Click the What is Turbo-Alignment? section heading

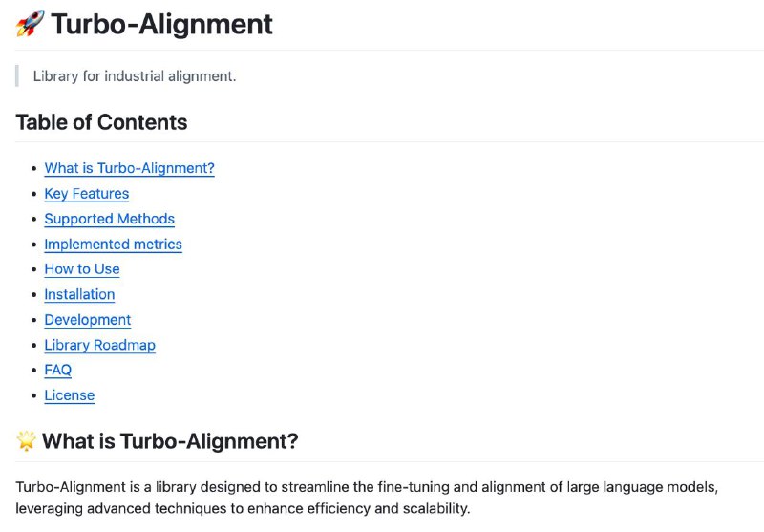click(x=170, y=441)
